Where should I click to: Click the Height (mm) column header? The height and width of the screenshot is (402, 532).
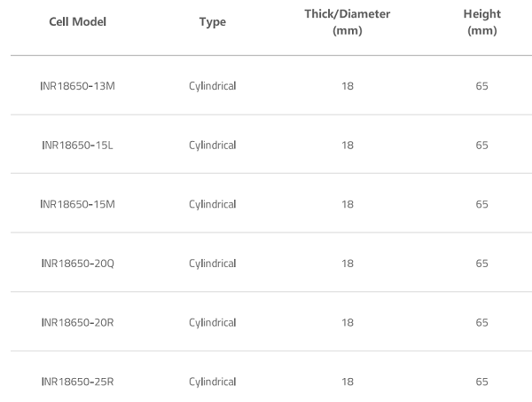click(481, 22)
